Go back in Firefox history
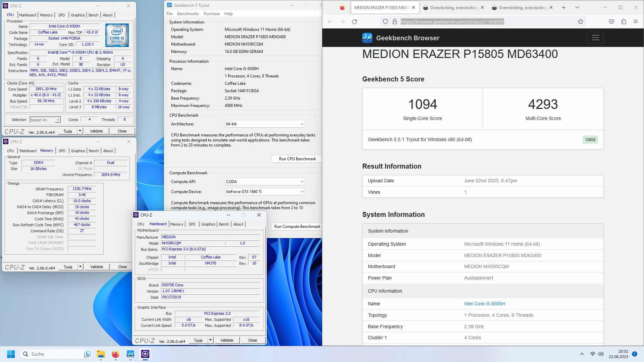 tap(330, 22)
